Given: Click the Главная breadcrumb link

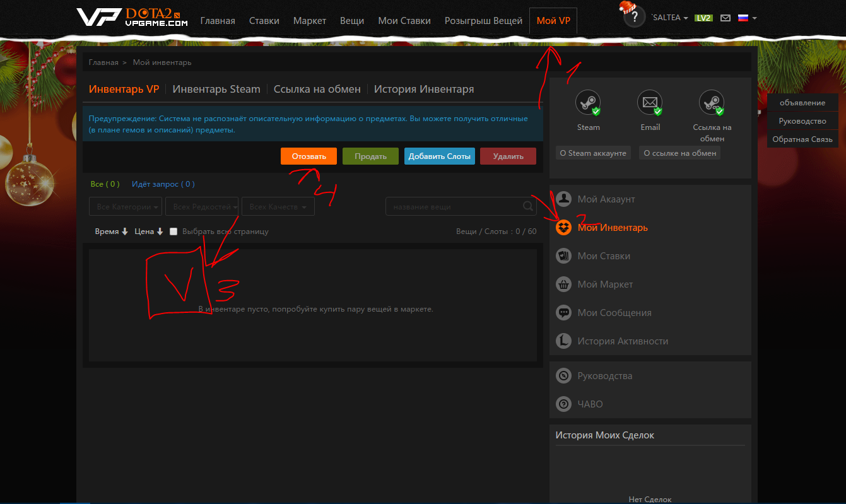Looking at the screenshot, I should click(103, 62).
